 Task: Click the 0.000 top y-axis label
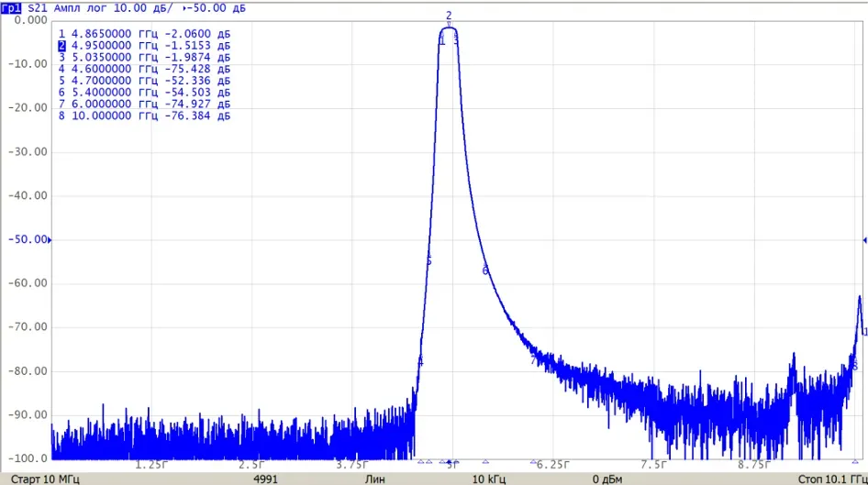[x=31, y=20]
